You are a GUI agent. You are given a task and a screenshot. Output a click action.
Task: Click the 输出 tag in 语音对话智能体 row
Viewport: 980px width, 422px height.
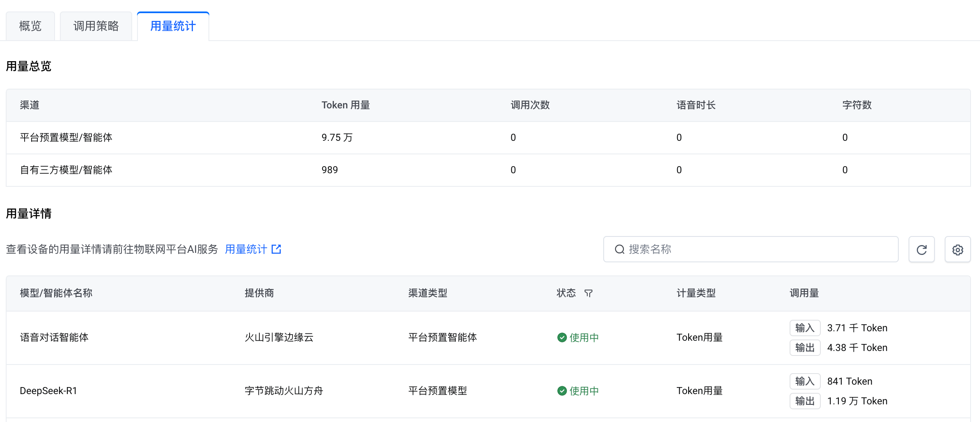[804, 348]
